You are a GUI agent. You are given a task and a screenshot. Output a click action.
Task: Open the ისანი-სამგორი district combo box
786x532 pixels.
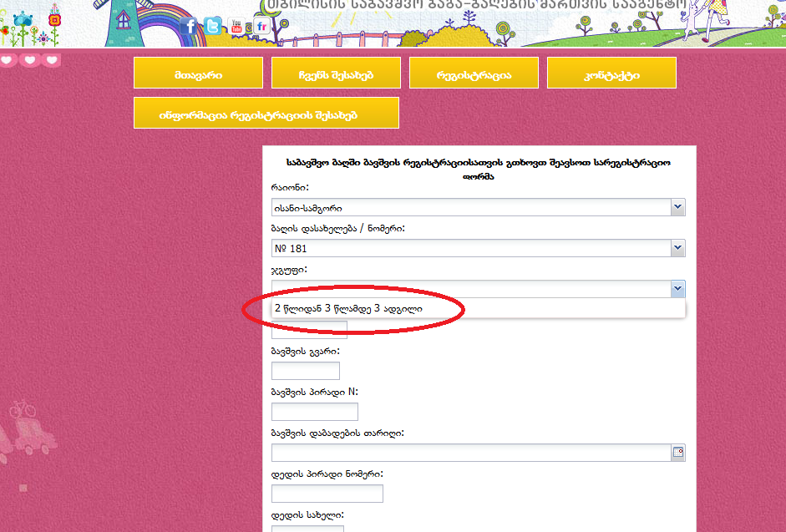(479, 207)
